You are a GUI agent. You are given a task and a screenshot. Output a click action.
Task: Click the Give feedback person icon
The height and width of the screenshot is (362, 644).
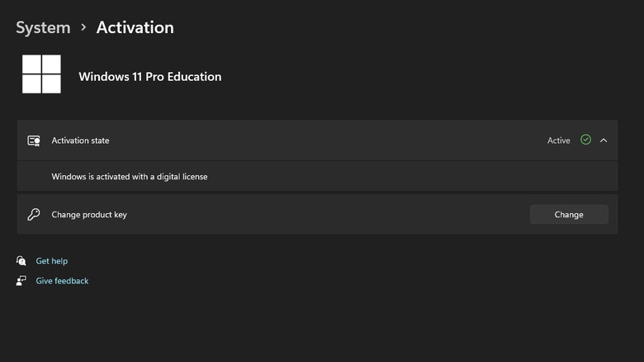(x=21, y=281)
